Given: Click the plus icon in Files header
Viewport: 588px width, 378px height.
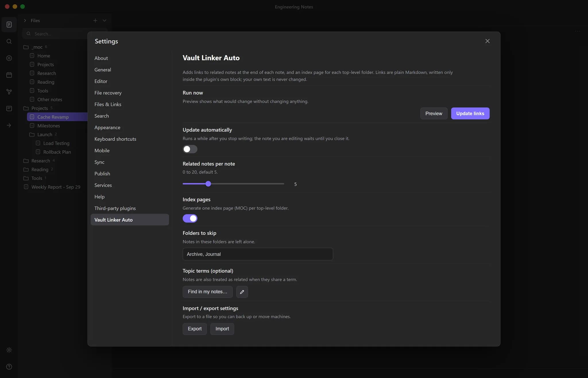Looking at the screenshot, I should (95, 20).
